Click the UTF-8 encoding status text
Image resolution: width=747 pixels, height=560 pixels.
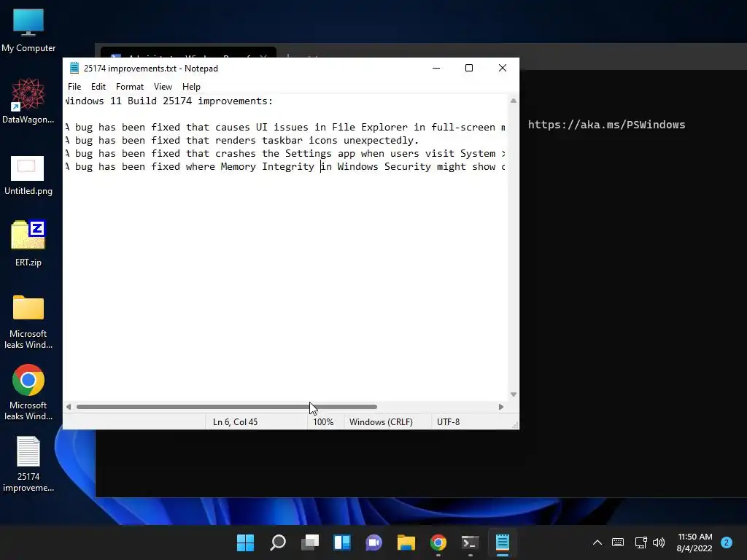(x=449, y=422)
